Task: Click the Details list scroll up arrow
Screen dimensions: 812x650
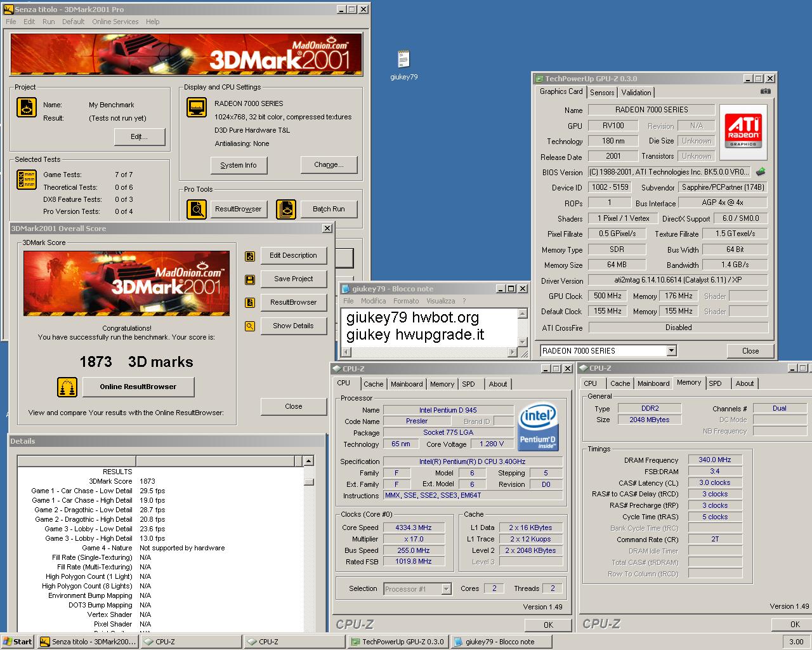Action: coord(308,461)
